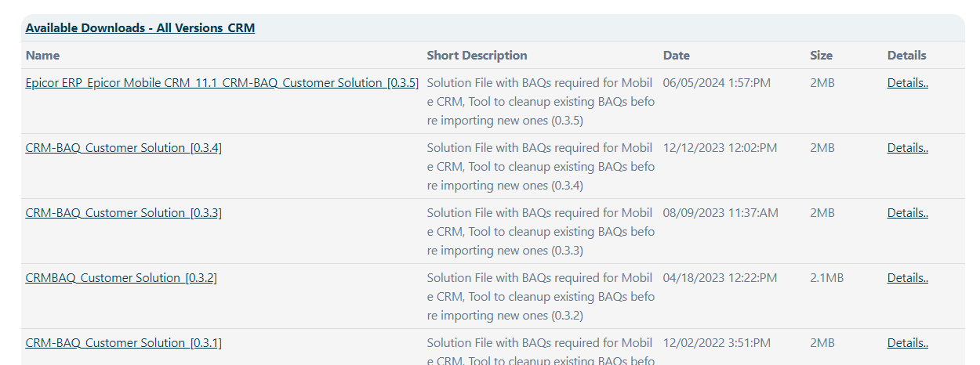View Details for version 0.3.4 download
Image resolution: width=980 pixels, height=365 pixels.
[908, 147]
